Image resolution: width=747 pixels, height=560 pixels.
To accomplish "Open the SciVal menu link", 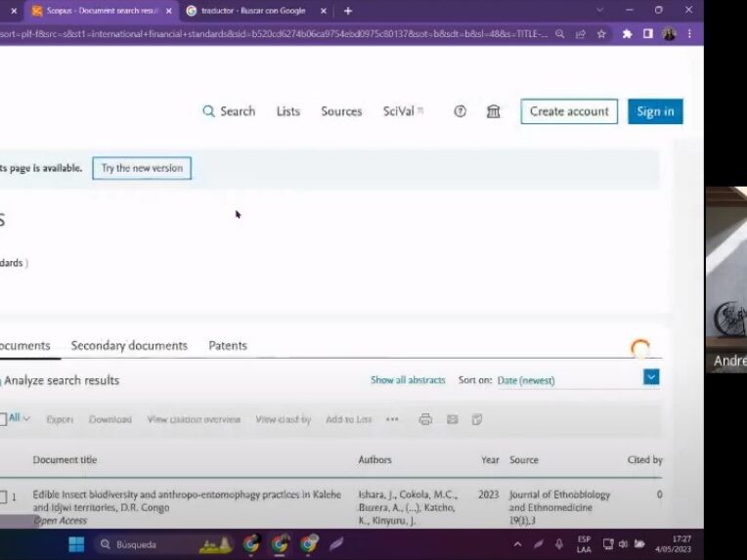I will coord(403,111).
